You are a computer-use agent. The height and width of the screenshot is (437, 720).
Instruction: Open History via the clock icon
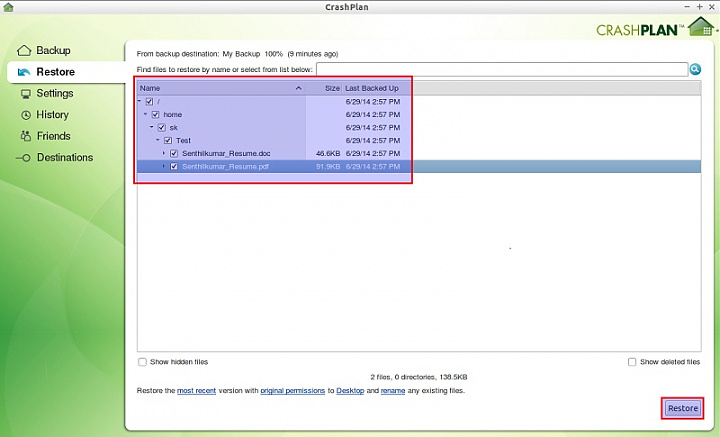pyautogui.click(x=24, y=115)
